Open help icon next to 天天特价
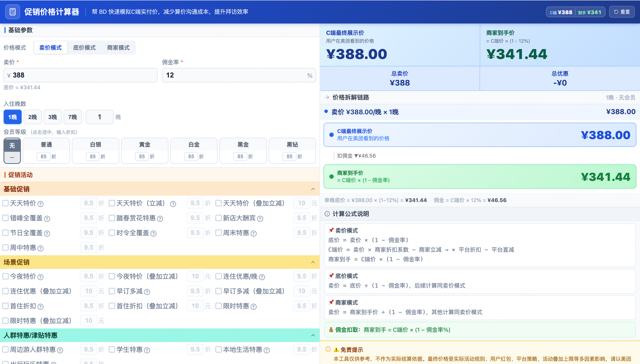 40,204
